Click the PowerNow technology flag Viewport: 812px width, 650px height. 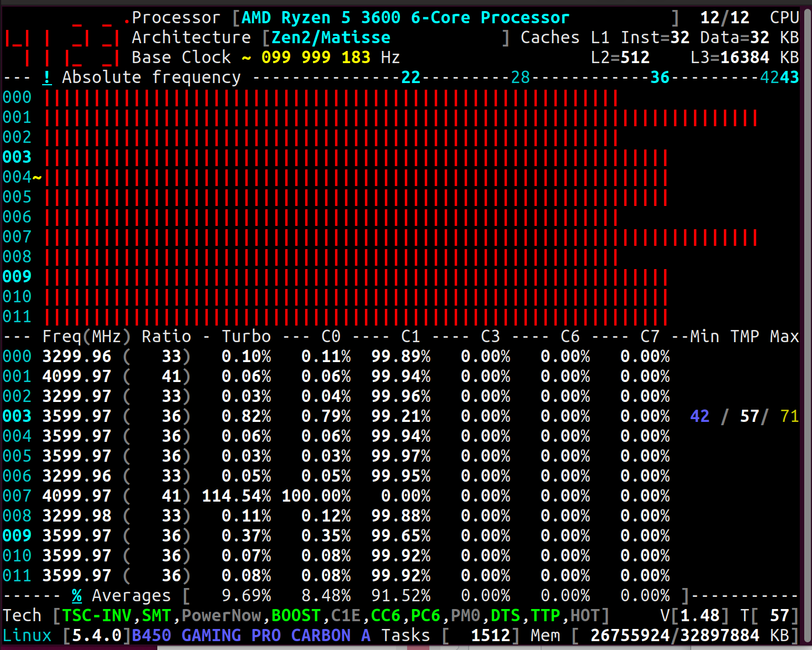tap(222, 616)
